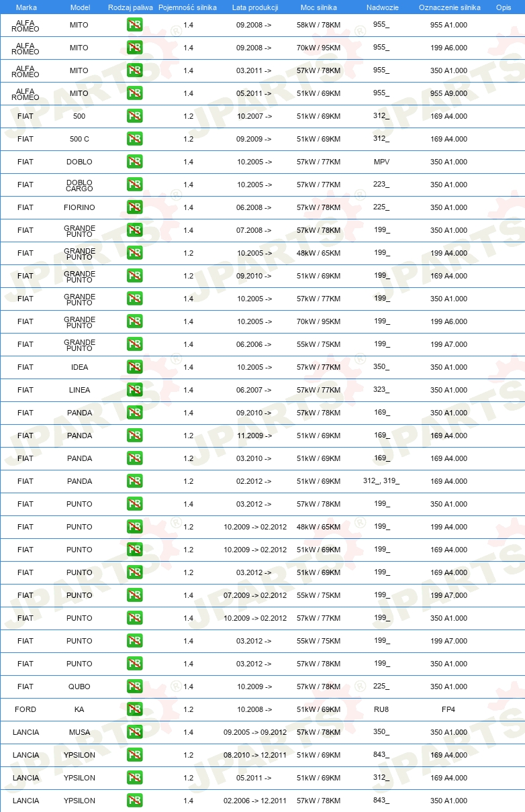Screen dimensions: 525x812
Task: Click the Opis column header
Action: tap(504, 7)
